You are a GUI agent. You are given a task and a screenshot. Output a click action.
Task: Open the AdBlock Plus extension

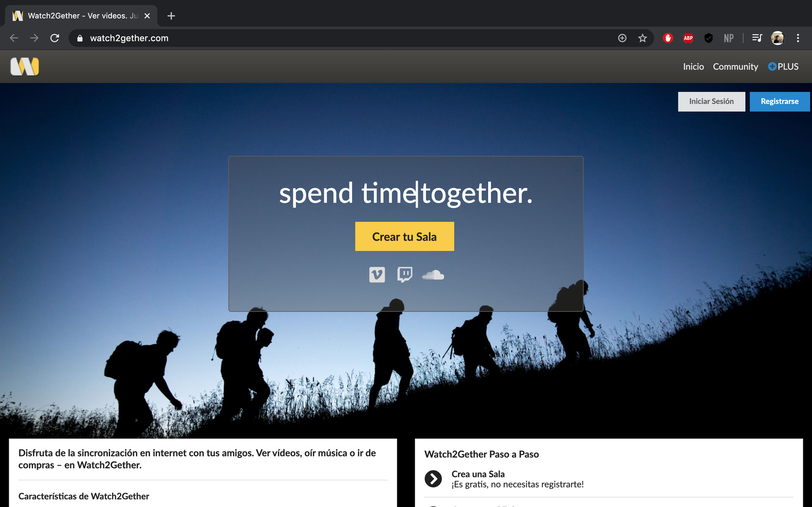click(x=688, y=38)
